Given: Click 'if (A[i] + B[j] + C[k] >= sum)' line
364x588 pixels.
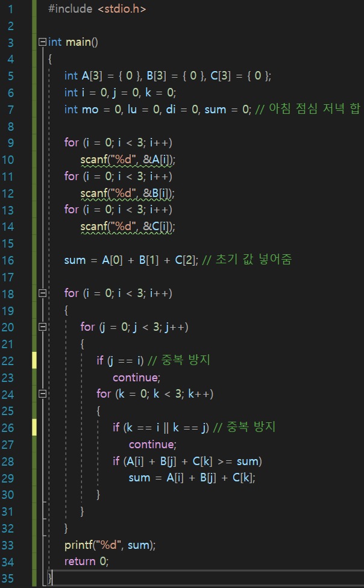Looking at the screenshot, I should click(x=187, y=461).
